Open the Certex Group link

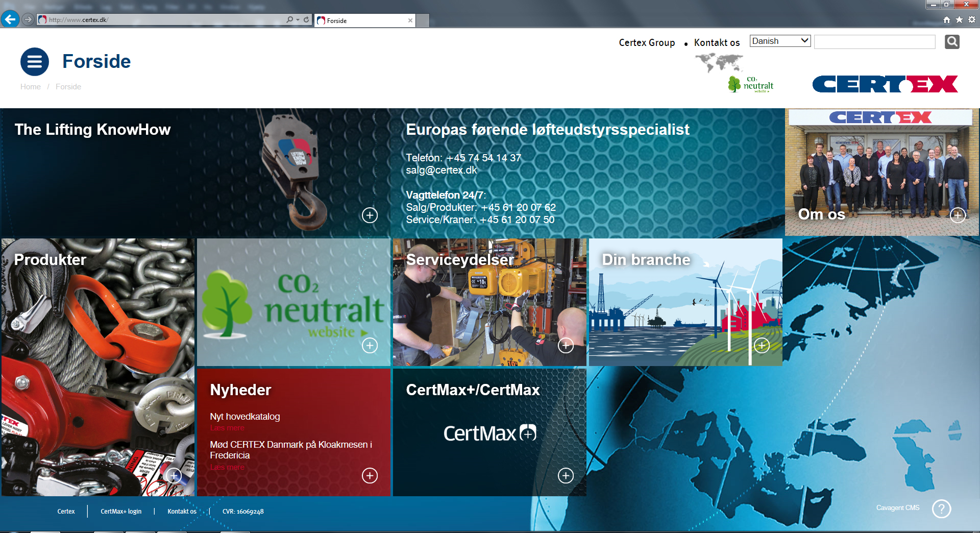pyautogui.click(x=647, y=43)
